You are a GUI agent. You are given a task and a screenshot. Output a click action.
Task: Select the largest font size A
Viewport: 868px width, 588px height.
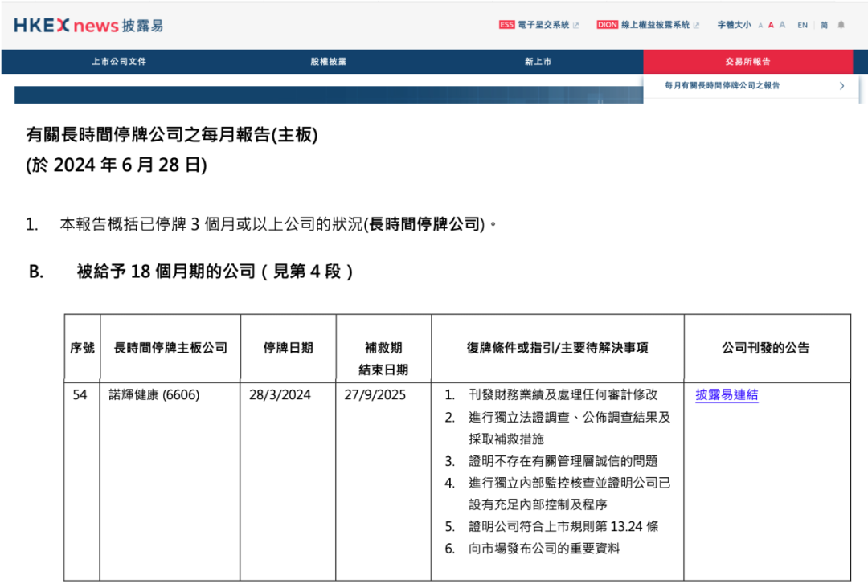(x=782, y=25)
